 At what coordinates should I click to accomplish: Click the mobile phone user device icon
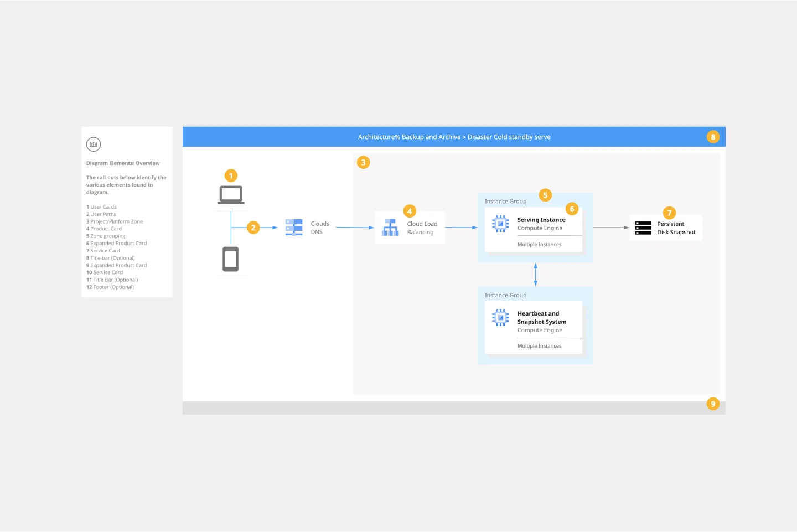click(x=231, y=259)
